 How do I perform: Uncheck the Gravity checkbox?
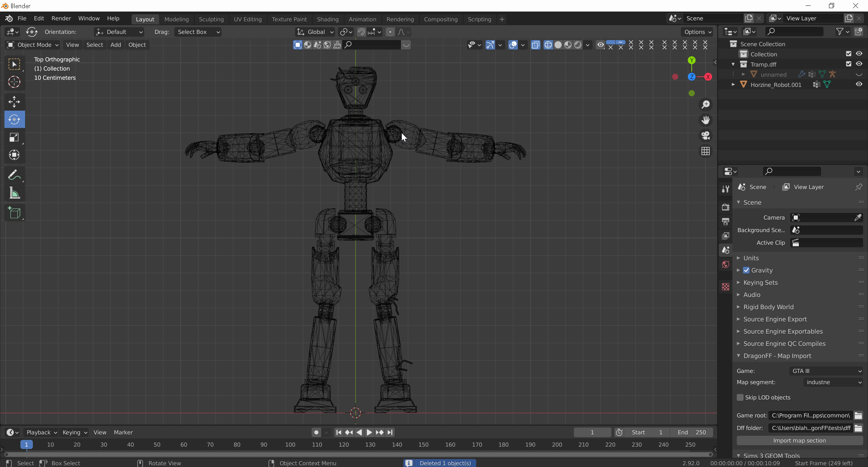point(746,270)
